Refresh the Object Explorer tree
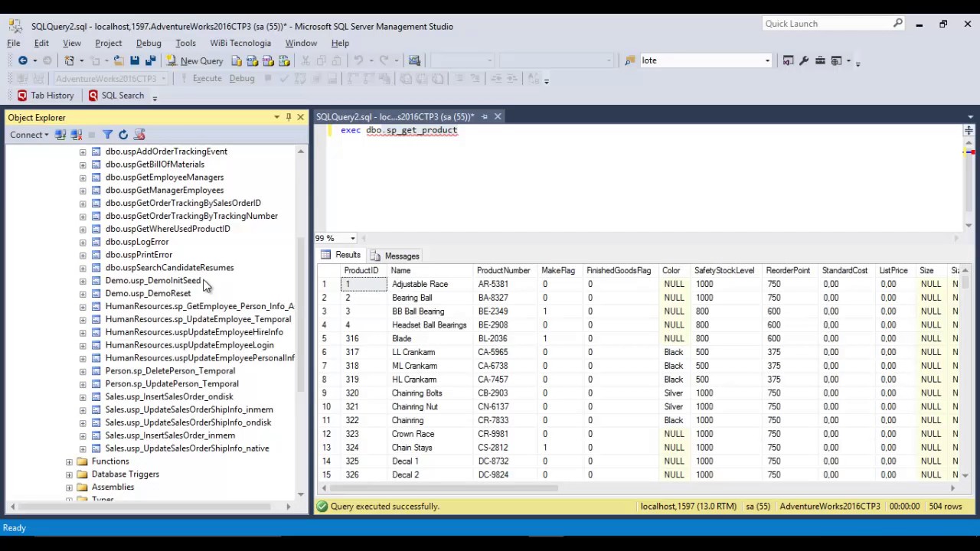The height and width of the screenshot is (551, 980). (x=123, y=135)
